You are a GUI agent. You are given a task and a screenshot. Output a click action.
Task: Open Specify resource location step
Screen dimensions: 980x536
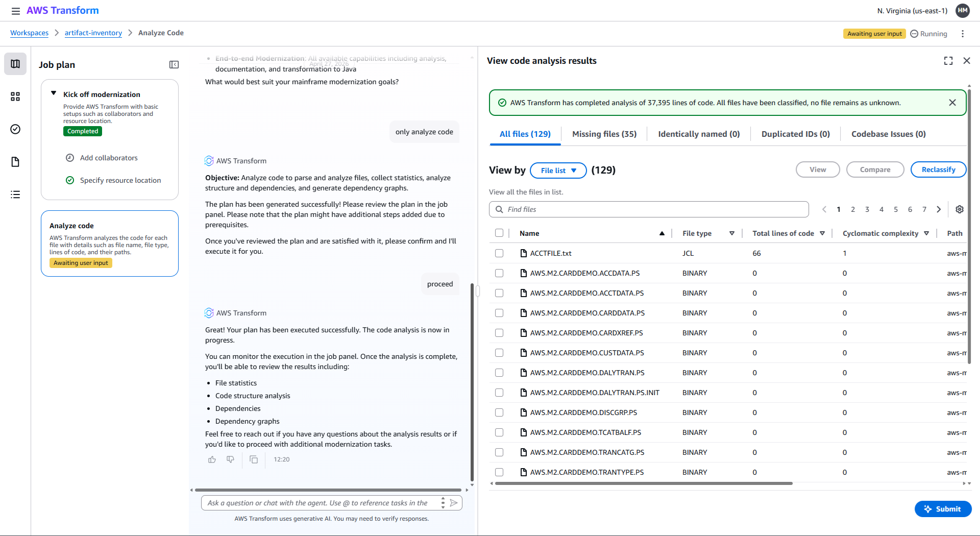click(120, 180)
